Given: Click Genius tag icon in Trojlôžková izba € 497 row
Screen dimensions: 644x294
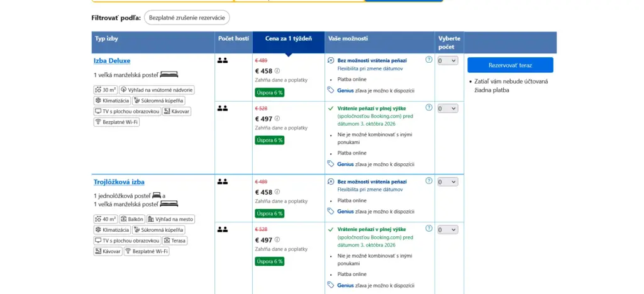Looking at the screenshot, I should coord(331,285).
